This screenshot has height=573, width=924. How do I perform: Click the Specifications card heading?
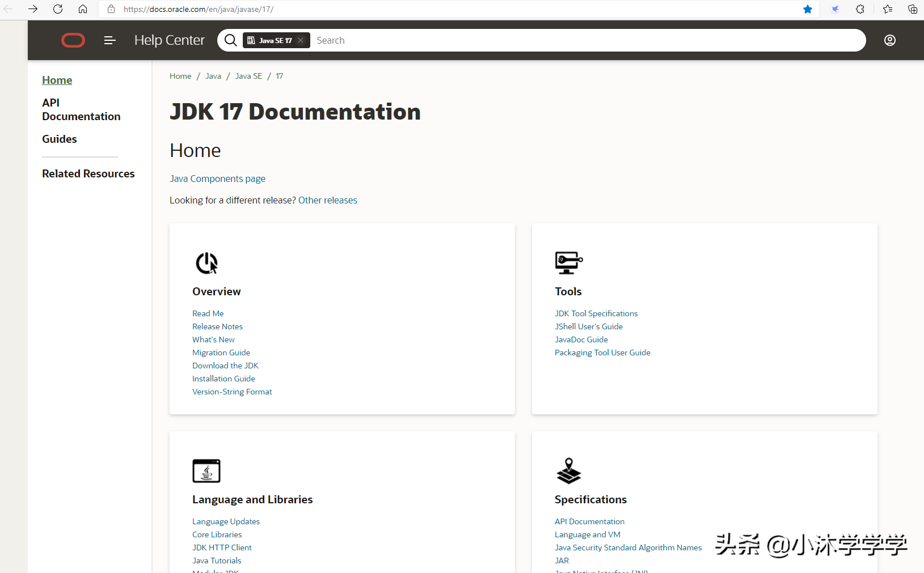coord(590,499)
